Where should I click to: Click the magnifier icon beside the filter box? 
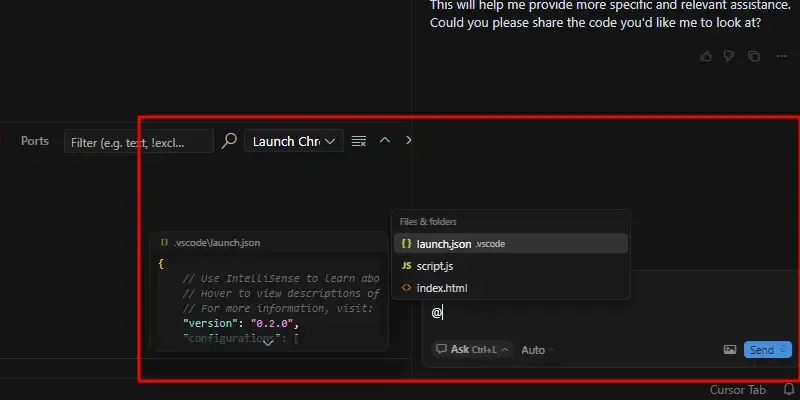(229, 141)
